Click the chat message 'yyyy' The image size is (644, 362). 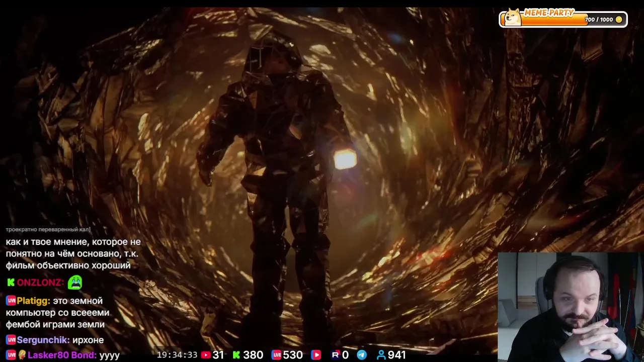click(110, 355)
